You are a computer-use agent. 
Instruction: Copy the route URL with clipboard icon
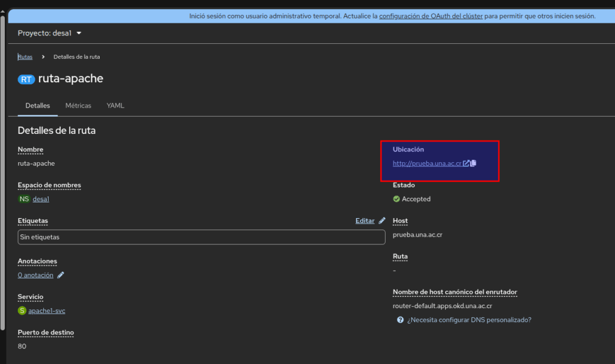tap(473, 163)
